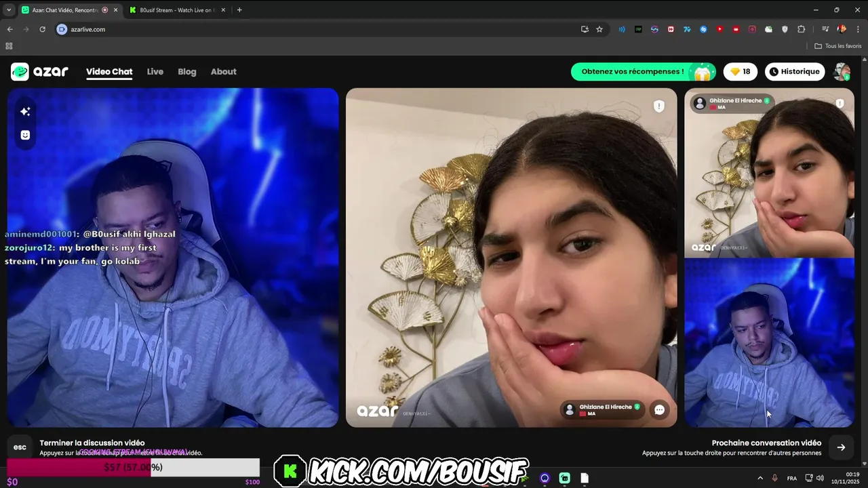Go back in browser history
The image size is (868, 488).
click(x=9, y=29)
